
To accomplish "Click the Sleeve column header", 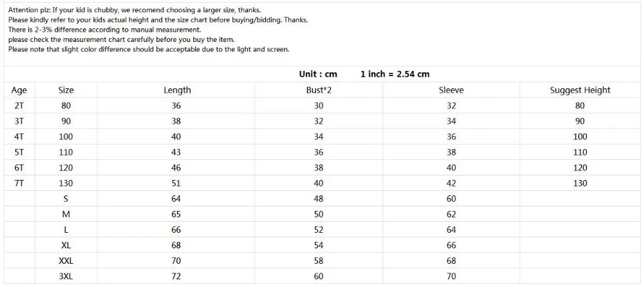I will tap(451, 90).
